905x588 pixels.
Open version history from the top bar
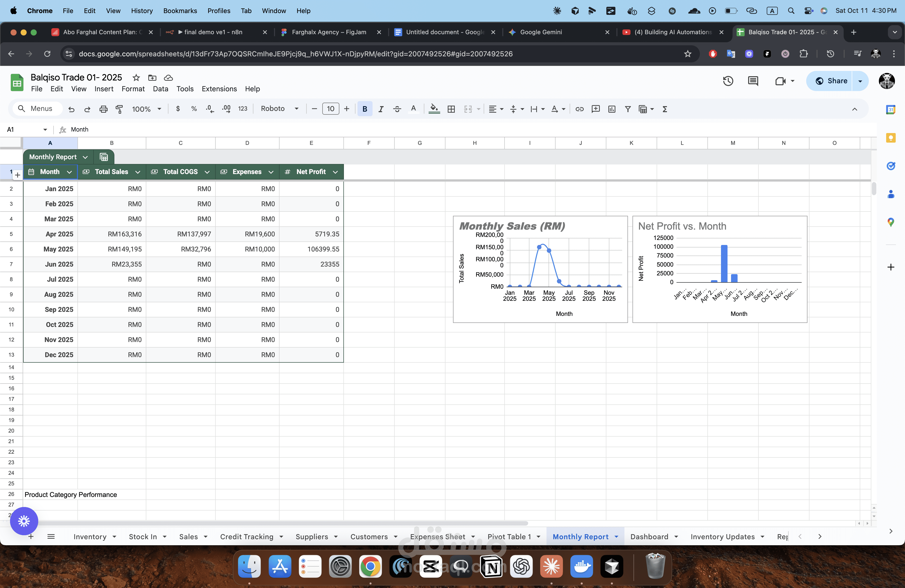pyautogui.click(x=728, y=81)
